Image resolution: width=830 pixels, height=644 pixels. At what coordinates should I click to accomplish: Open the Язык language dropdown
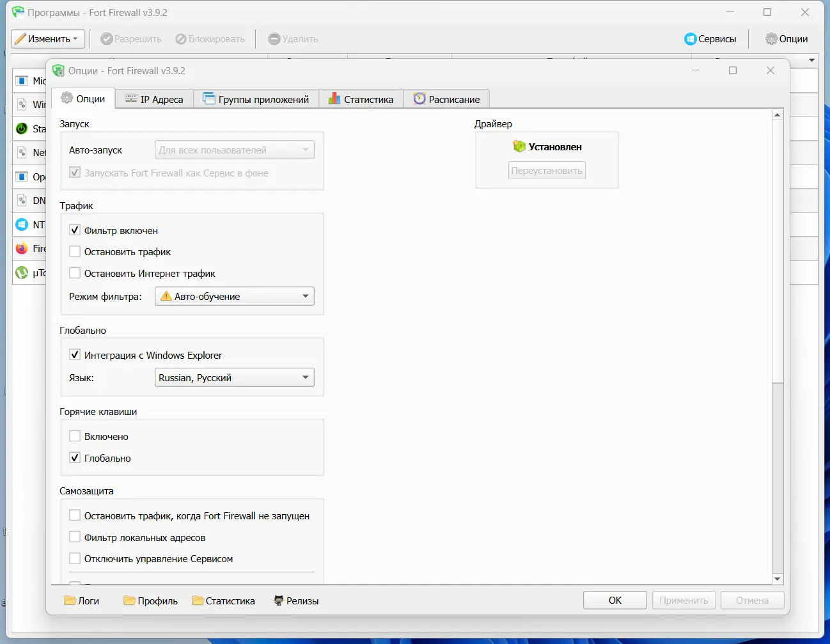click(x=235, y=377)
